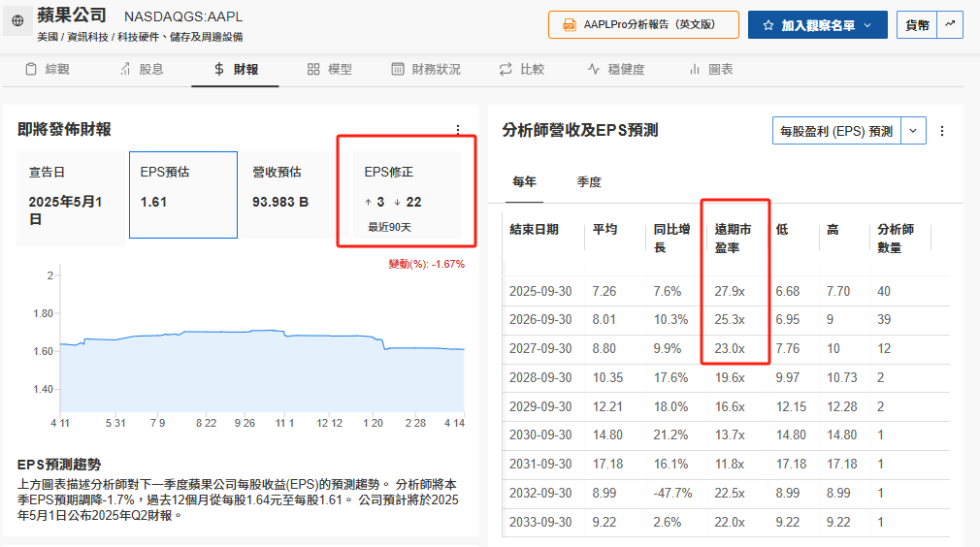Screen dimensions: 980x547
Task: Click the 93.983 B revenue estimate value
Action: (x=280, y=203)
